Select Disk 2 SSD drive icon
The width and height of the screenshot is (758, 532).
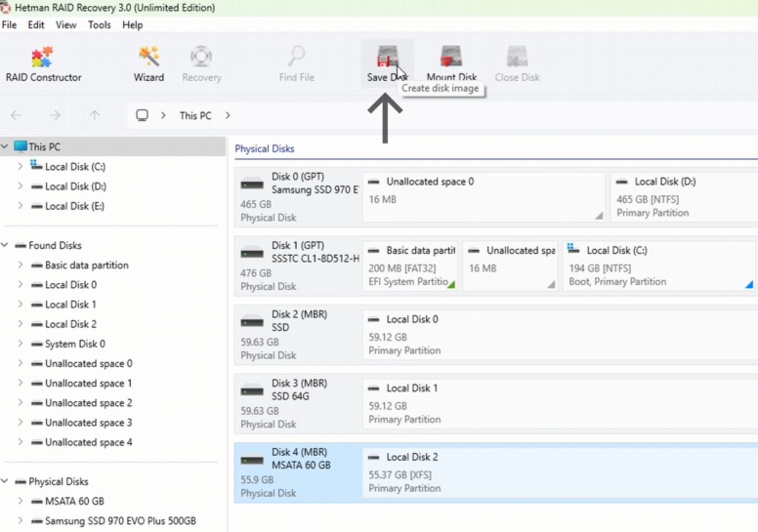click(252, 322)
